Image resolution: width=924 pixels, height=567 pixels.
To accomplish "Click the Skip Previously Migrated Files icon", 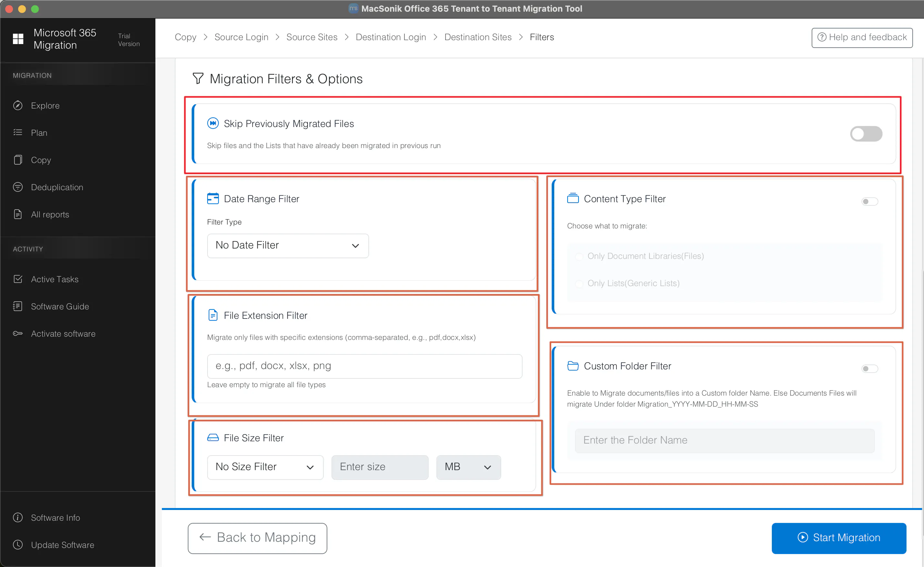I will tap(213, 123).
